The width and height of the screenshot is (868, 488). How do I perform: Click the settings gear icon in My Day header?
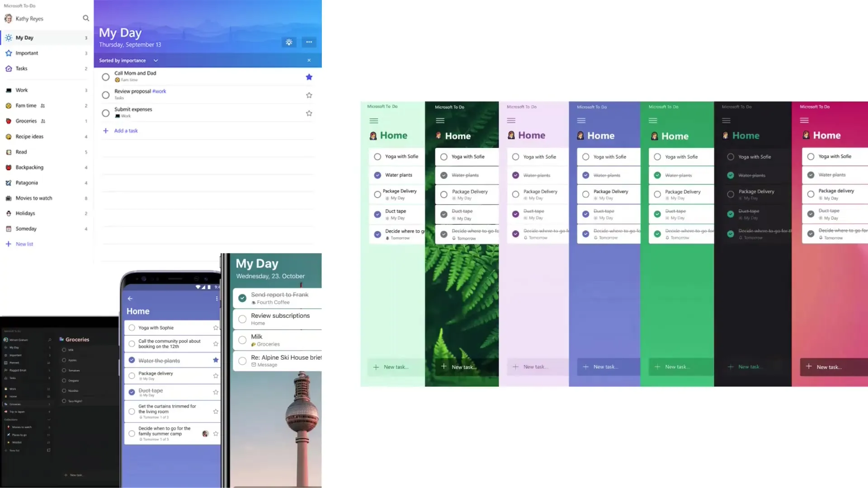click(x=288, y=42)
